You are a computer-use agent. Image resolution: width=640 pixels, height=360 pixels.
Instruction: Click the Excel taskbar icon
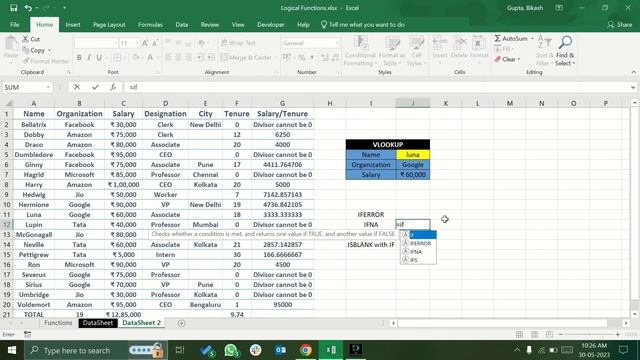coord(331,350)
